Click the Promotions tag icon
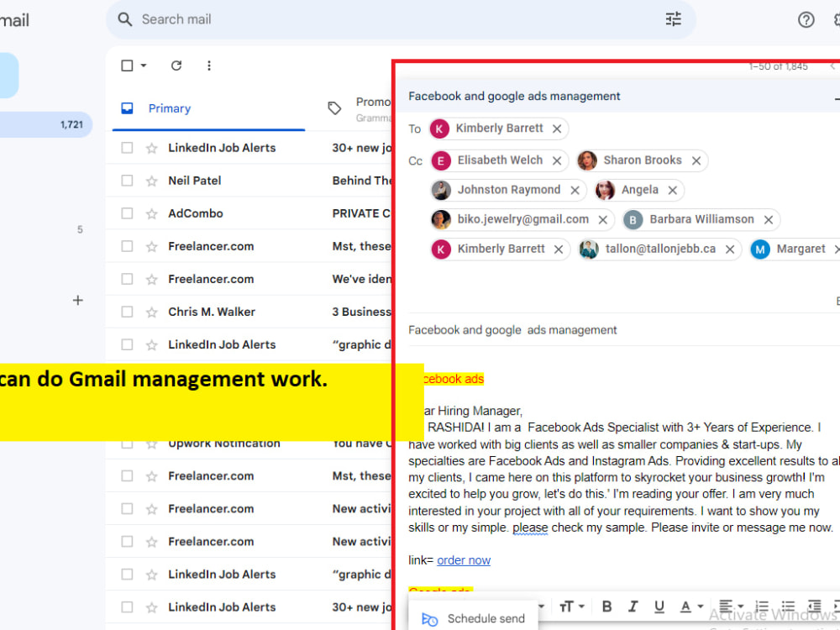 (334, 108)
